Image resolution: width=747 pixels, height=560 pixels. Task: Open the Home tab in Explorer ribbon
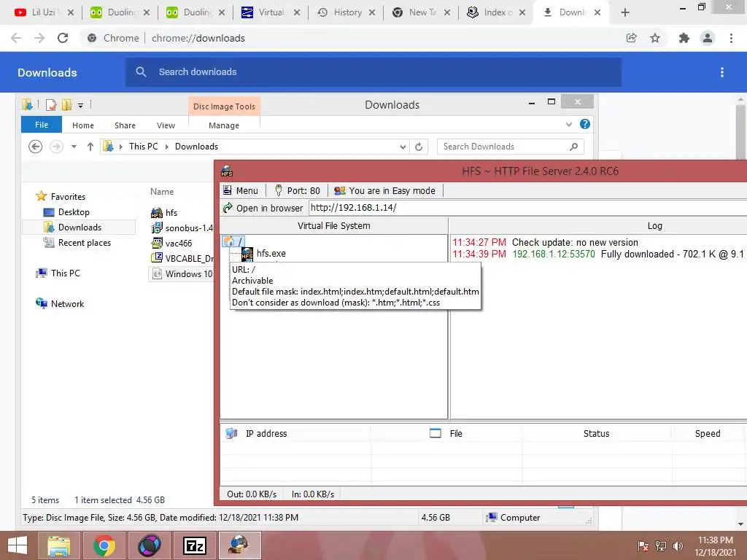click(83, 125)
